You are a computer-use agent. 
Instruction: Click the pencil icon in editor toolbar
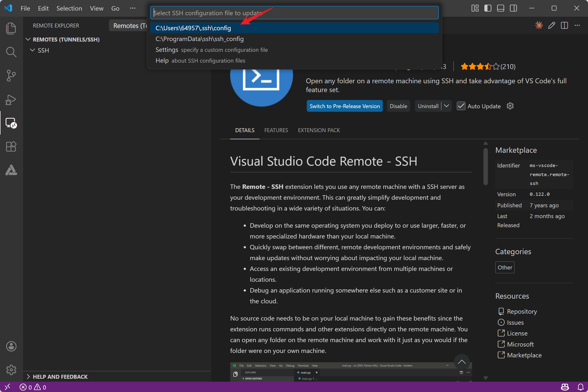[551, 25]
